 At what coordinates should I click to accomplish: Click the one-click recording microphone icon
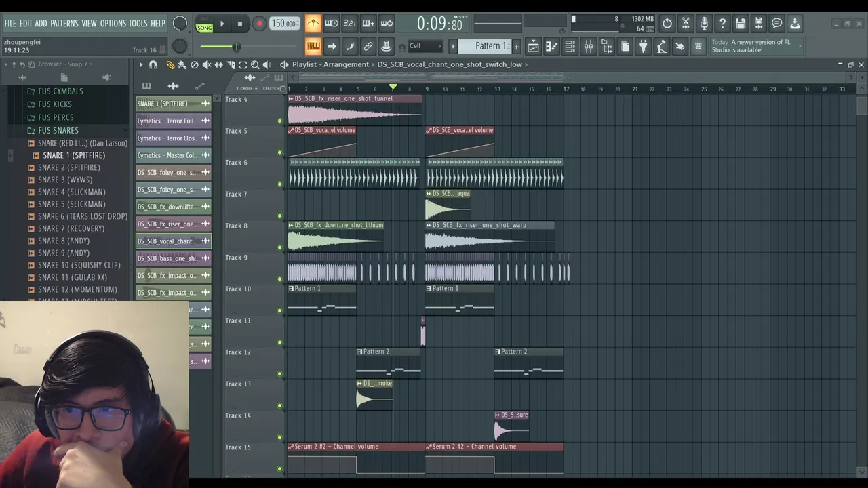pos(704,24)
